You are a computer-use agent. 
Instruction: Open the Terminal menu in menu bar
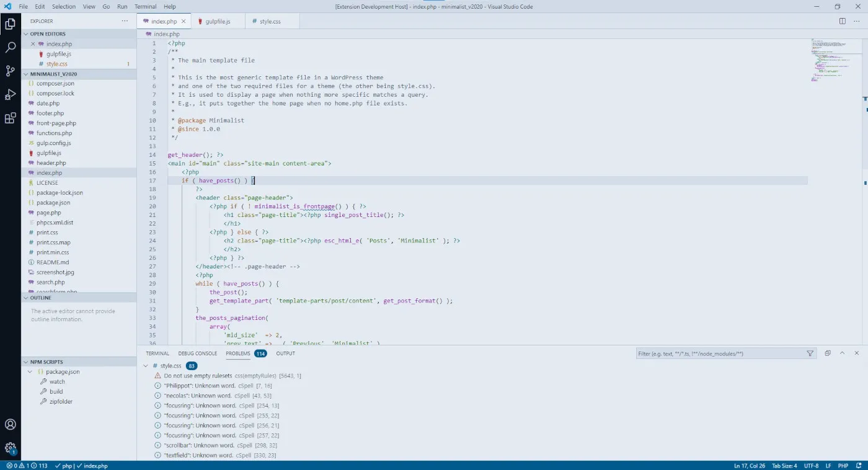click(x=145, y=7)
